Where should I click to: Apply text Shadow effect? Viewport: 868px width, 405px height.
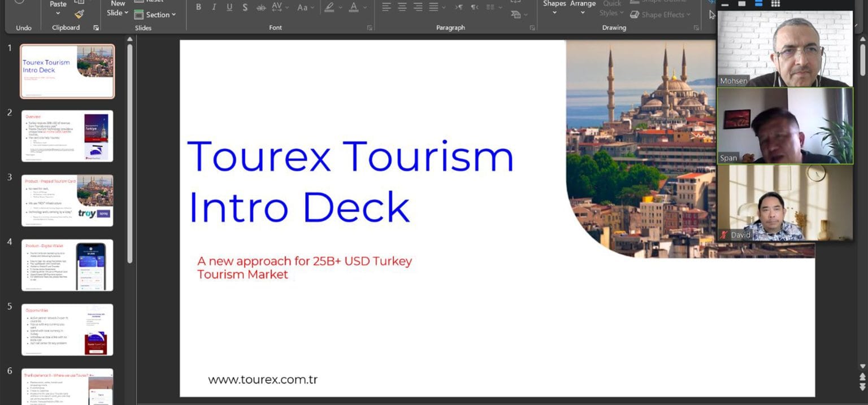pyautogui.click(x=245, y=7)
